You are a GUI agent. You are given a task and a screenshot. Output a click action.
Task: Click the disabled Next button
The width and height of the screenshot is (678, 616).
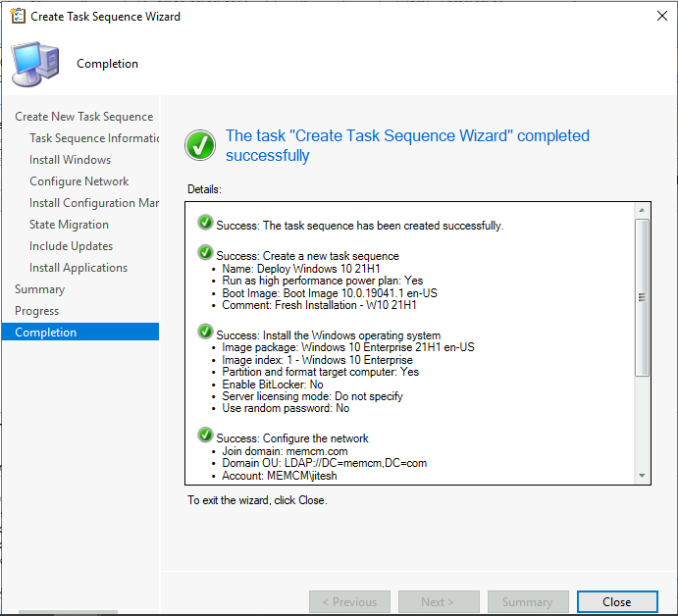439,601
